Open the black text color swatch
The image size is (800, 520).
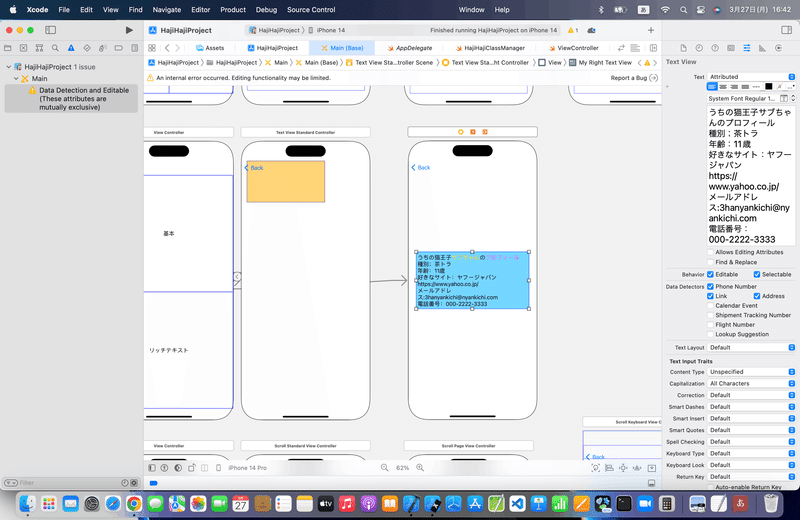point(768,87)
